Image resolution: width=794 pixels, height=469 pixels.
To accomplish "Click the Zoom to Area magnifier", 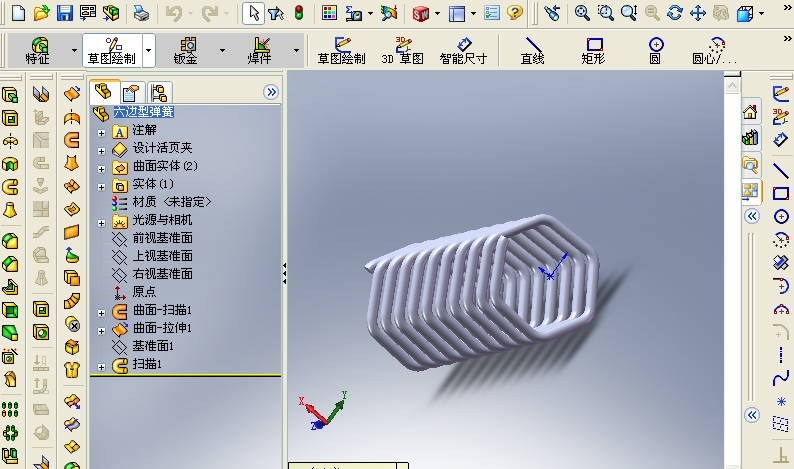I will [x=605, y=13].
